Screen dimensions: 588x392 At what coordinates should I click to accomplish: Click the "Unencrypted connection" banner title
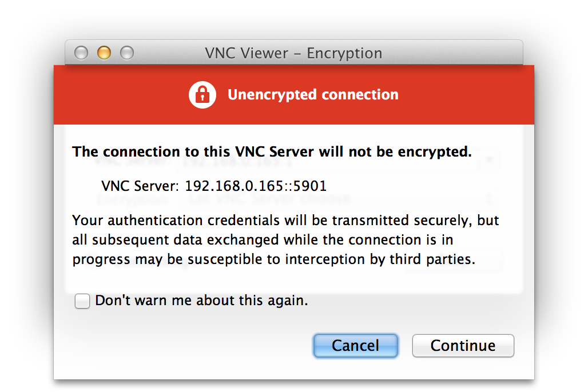[313, 95]
